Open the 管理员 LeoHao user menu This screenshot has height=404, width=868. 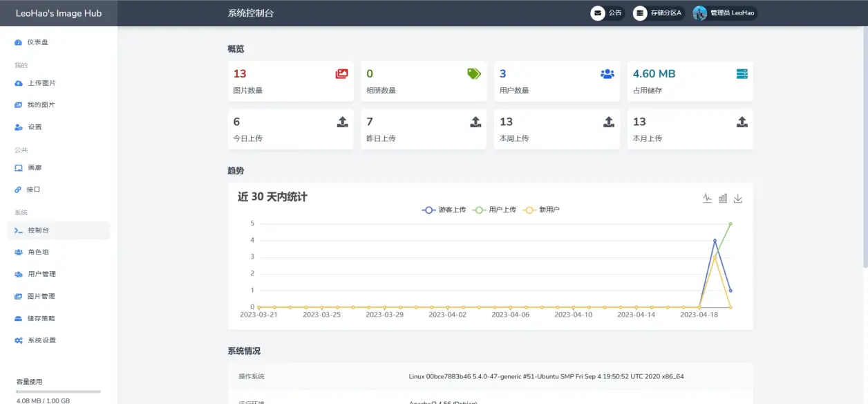click(x=725, y=13)
